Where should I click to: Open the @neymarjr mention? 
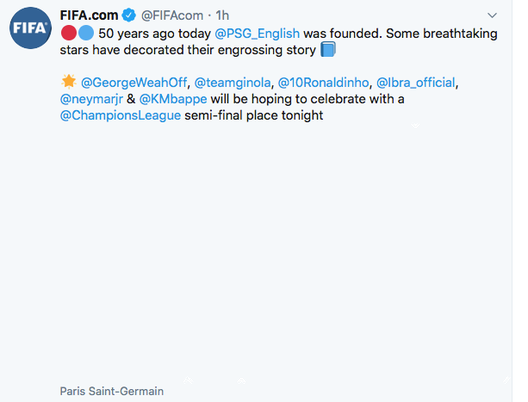[x=91, y=99]
